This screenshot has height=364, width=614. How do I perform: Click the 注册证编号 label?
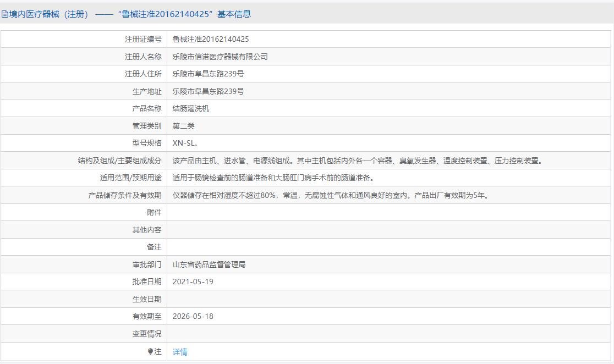tap(143, 39)
